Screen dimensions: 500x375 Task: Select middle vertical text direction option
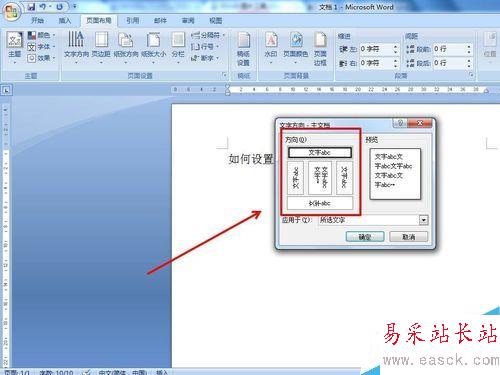[x=320, y=178]
